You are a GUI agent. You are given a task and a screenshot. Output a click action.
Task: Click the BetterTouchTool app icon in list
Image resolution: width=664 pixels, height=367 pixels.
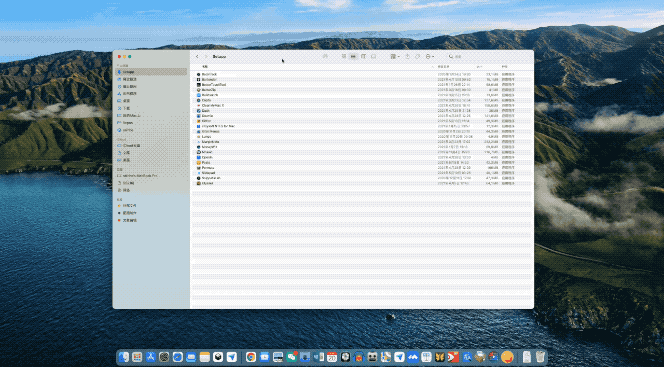tap(199, 85)
